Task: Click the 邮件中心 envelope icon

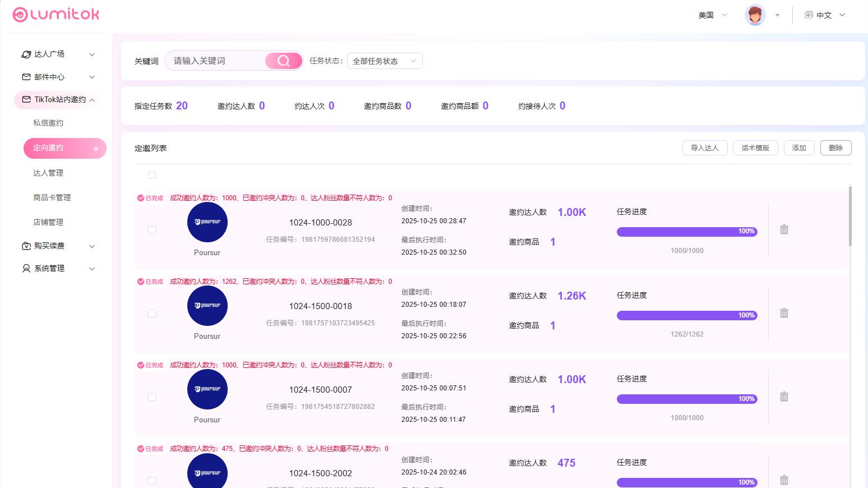Action: 26,77
